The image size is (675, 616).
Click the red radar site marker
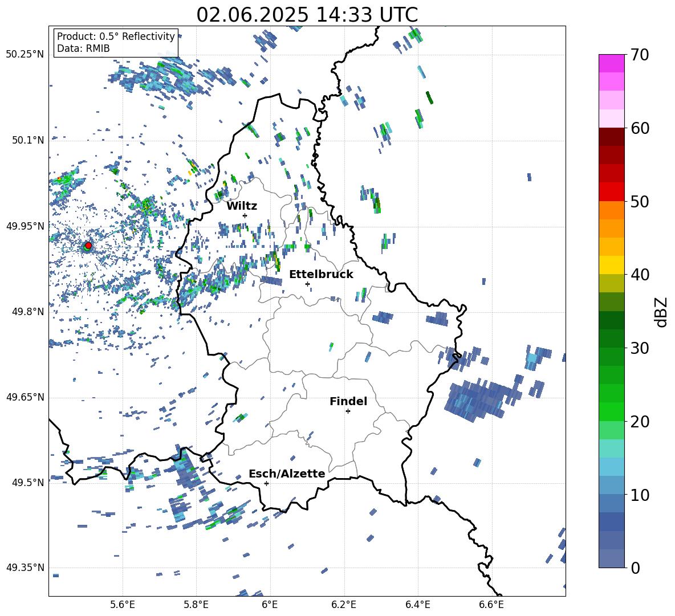coord(88,245)
